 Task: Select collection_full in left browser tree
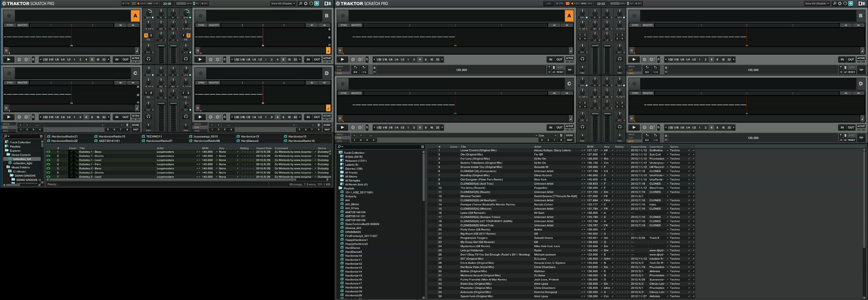tap(22, 159)
